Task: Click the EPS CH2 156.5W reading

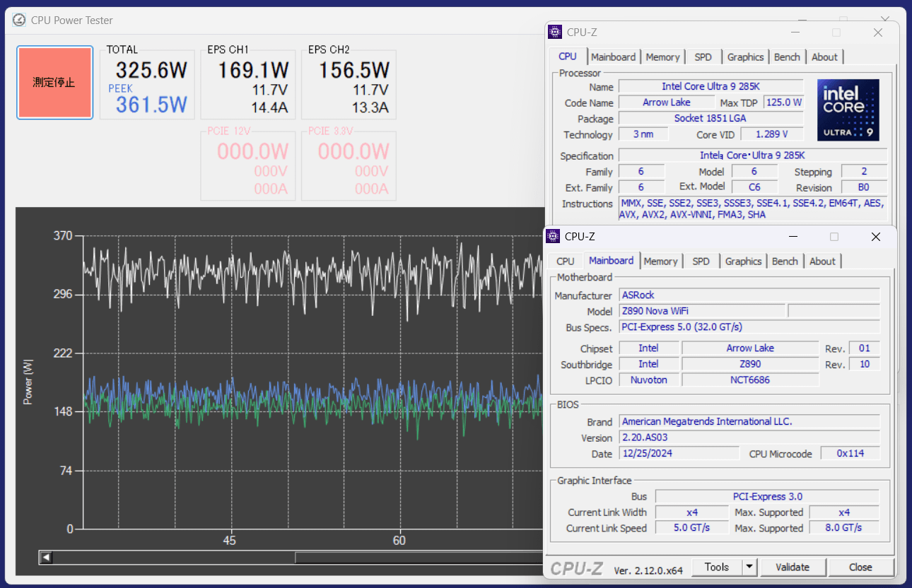Action: tap(354, 70)
